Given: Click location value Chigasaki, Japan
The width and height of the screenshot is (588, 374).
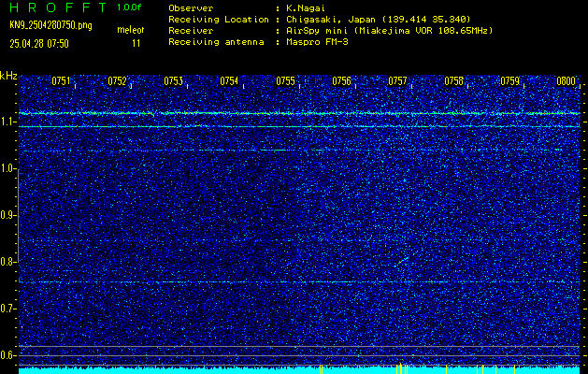Looking at the screenshot, I should pyautogui.click(x=331, y=20).
